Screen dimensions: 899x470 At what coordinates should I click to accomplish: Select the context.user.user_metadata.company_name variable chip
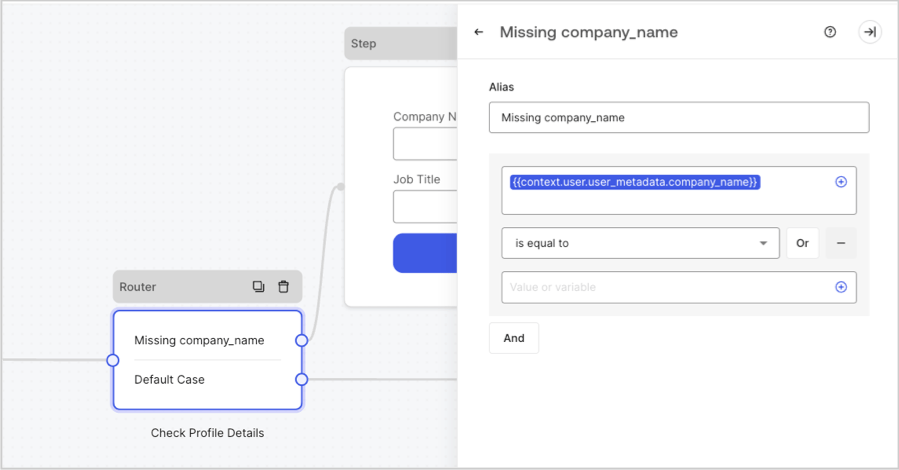635,182
